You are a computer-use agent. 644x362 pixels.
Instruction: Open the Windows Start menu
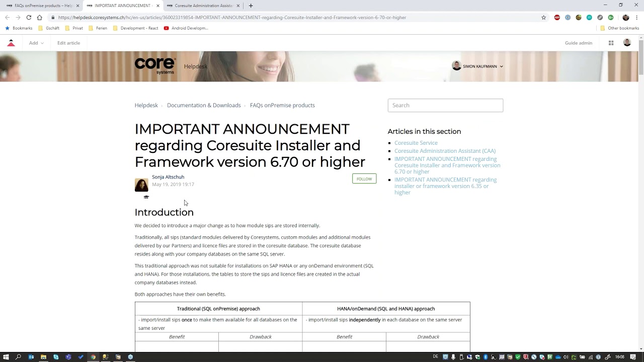[x=6, y=357]
